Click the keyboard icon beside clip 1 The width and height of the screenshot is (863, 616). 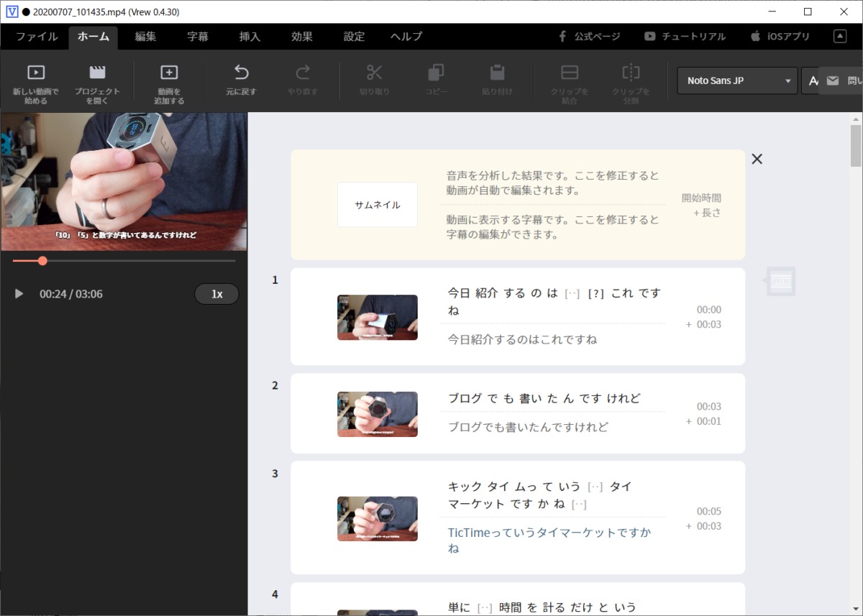click(780, 282)
